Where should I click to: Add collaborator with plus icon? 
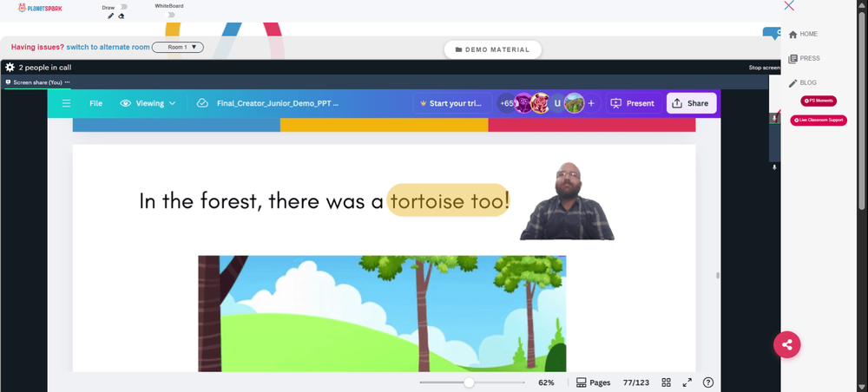591,103
